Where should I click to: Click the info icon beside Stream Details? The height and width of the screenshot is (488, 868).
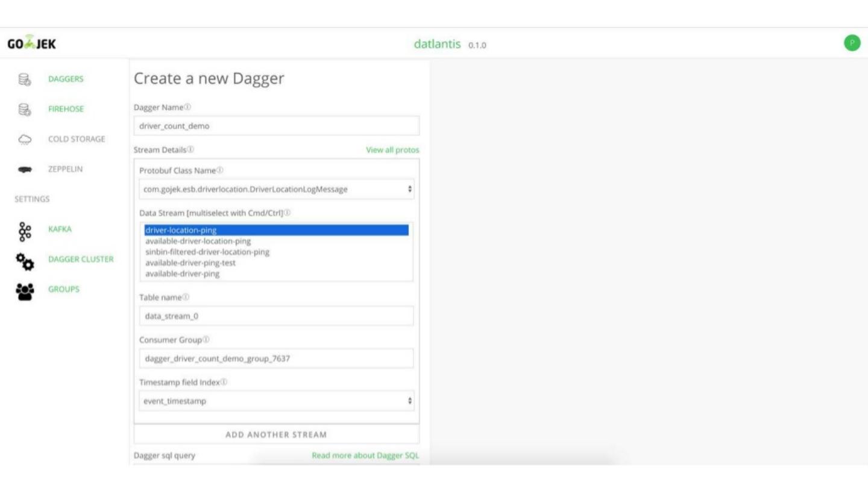[x=190, y=149]
